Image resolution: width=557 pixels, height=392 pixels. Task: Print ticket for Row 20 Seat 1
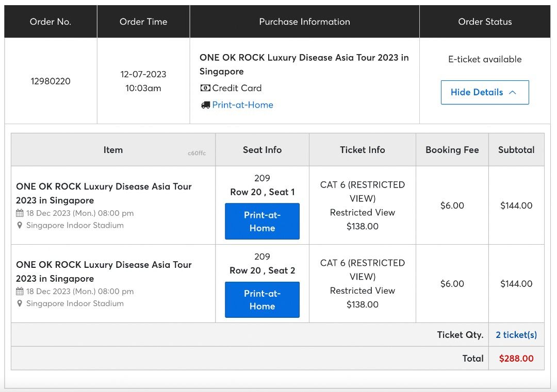click(262, 221)
